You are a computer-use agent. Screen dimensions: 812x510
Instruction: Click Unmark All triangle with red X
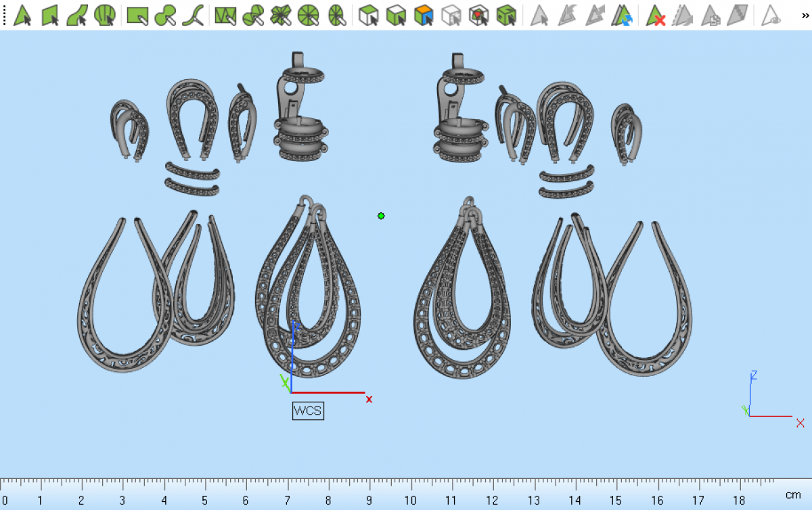pos(655,14)
